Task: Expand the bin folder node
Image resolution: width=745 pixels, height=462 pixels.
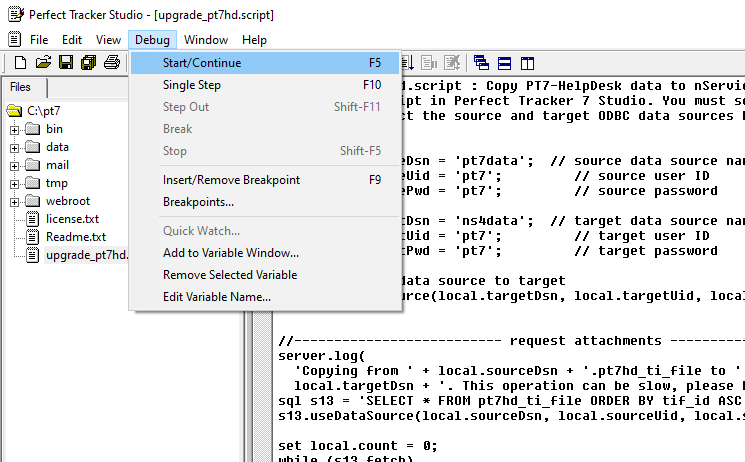Action: pos(15,130)
